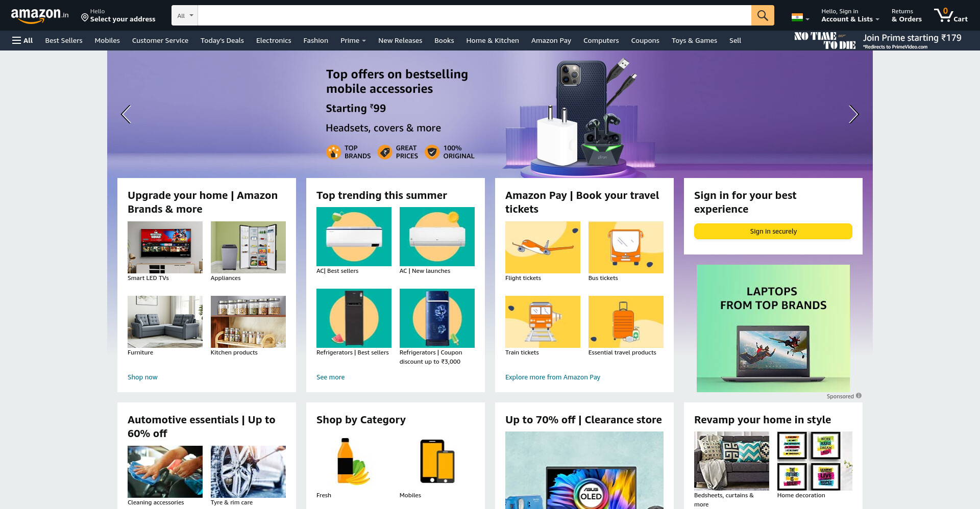Open Refrigerators Coupon discount thumbnail
This screenshot has height=509, width=980.
pyautogui.click(x=437, y=318)
